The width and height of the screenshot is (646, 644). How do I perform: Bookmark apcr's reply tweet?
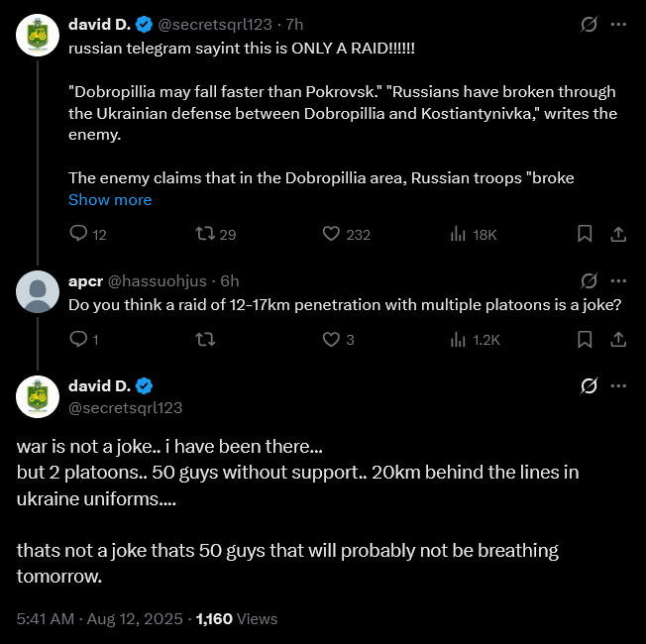tap(585, 340)
